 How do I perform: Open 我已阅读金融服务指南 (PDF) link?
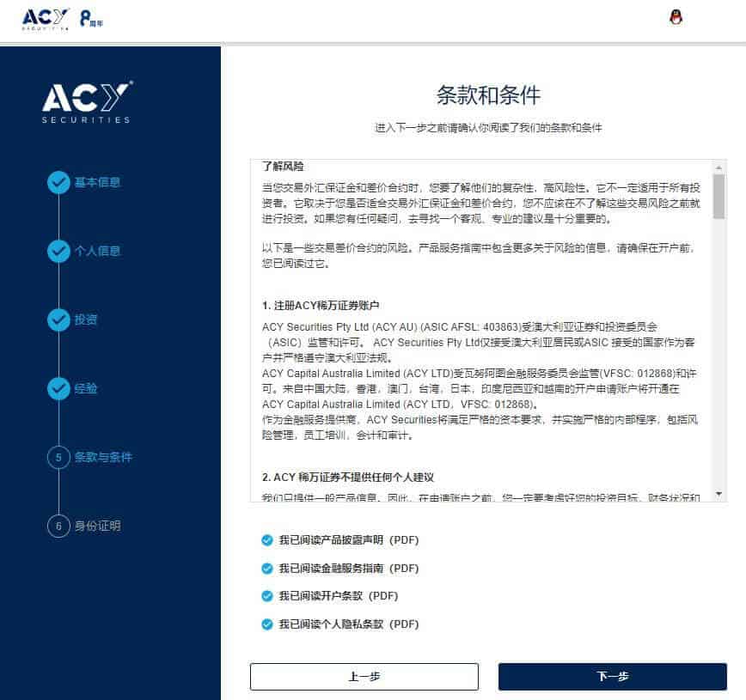349,569
